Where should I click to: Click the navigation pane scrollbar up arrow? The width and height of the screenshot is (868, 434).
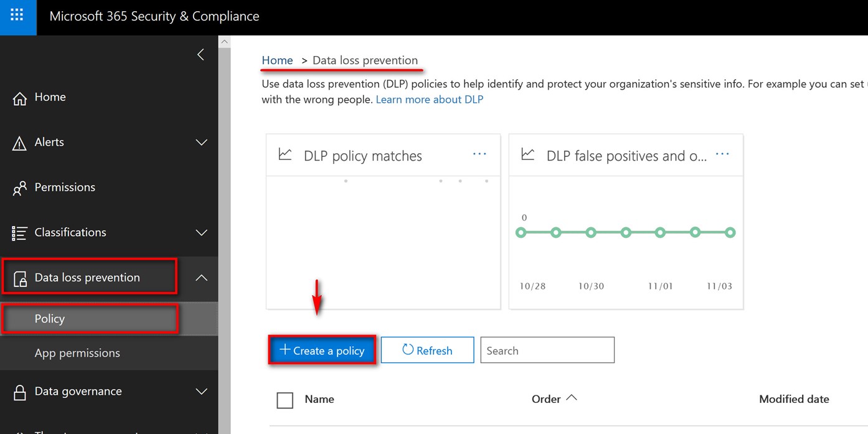point(225,42)
